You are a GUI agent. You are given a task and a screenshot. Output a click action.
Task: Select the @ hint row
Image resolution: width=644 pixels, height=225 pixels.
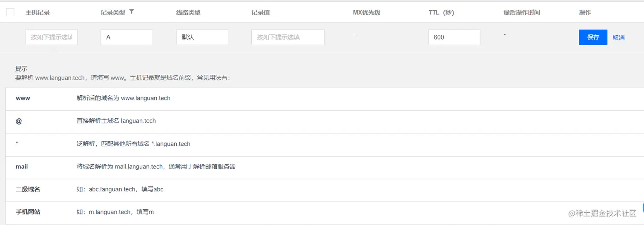325,122
